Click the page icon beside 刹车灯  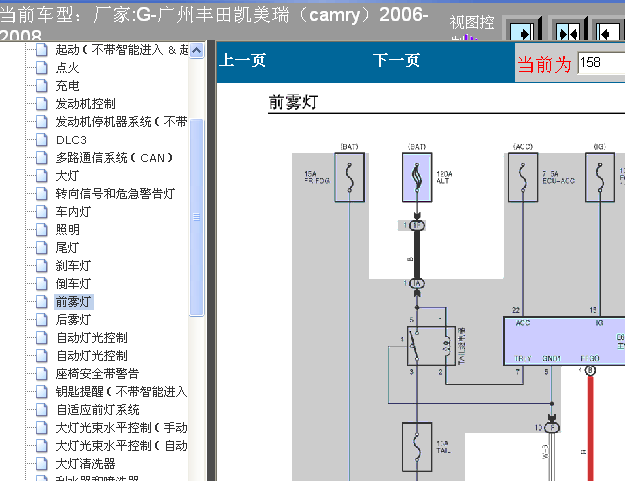pos(41,266)
